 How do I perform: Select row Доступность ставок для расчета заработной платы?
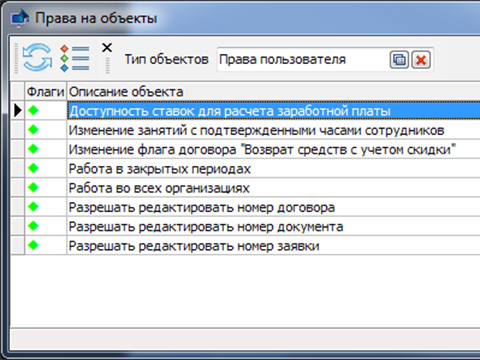pyautogui.click(x=273, y=111)
